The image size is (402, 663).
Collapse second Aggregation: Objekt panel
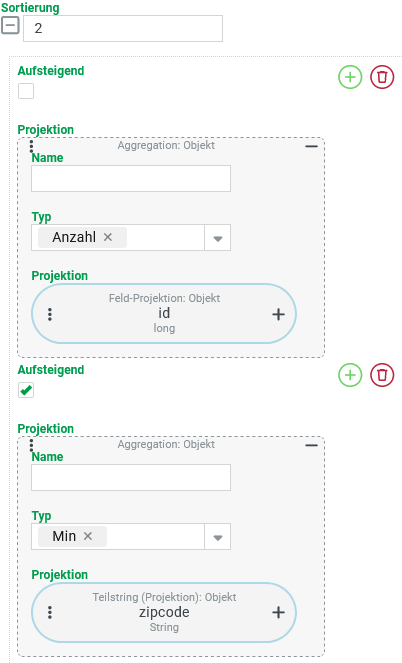coord(312,445)
